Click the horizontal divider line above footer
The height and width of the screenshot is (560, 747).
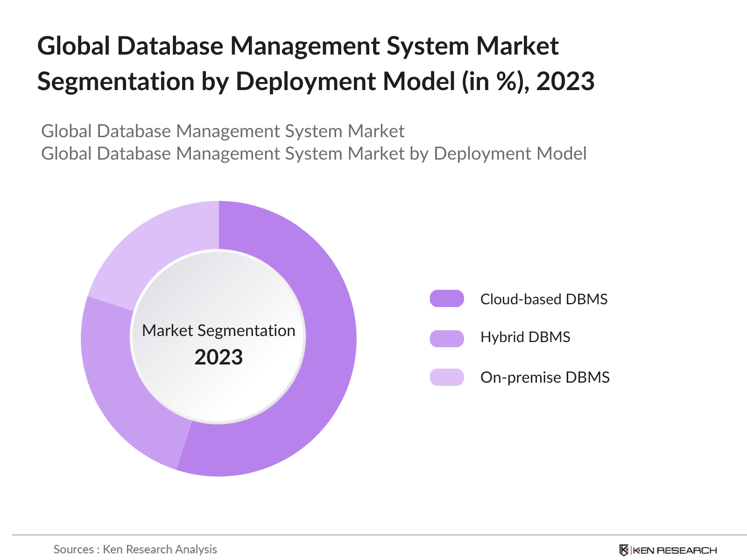(x=373, y=535)
